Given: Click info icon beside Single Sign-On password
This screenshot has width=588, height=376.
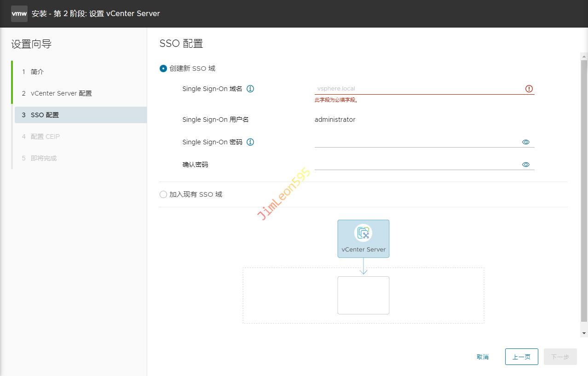Looking at the screenshot, I should 250,142.
